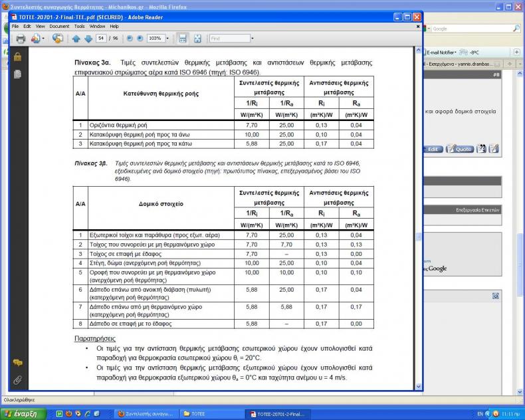Click the zoom out minus button

click(x=130, y=39)
